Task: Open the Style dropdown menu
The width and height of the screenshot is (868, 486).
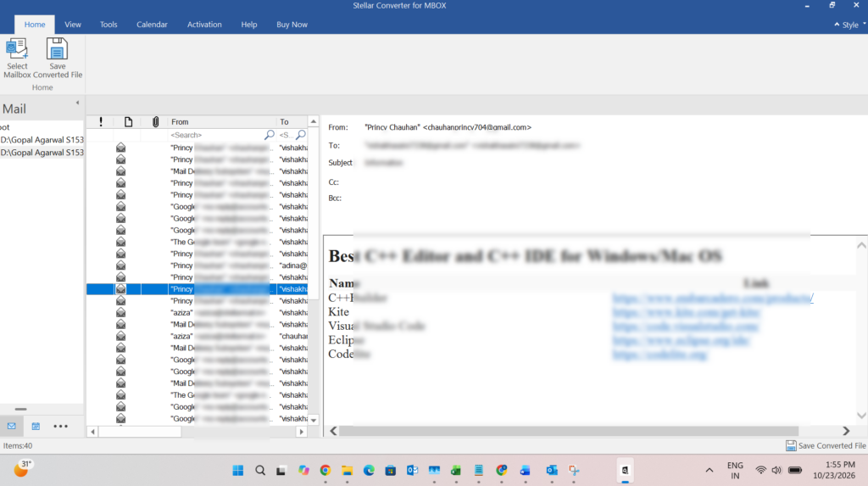Action: pos(850,25)
